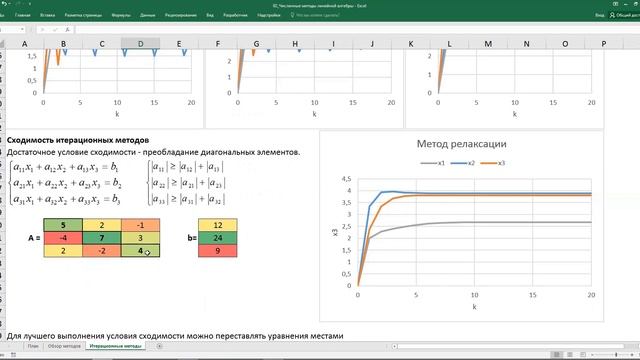Switch to Разметка страницы ribbon tab

pos(83,15)
